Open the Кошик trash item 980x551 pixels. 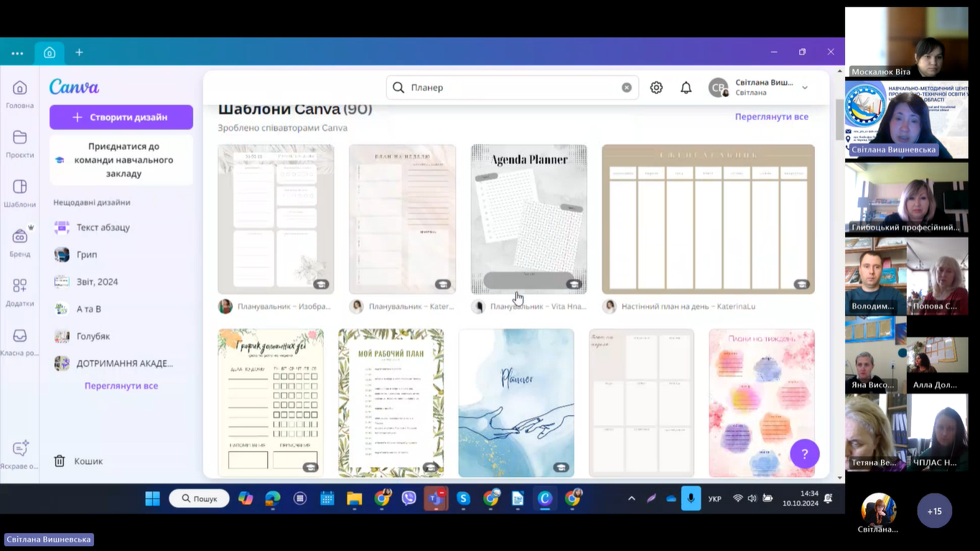pos(88,461)
